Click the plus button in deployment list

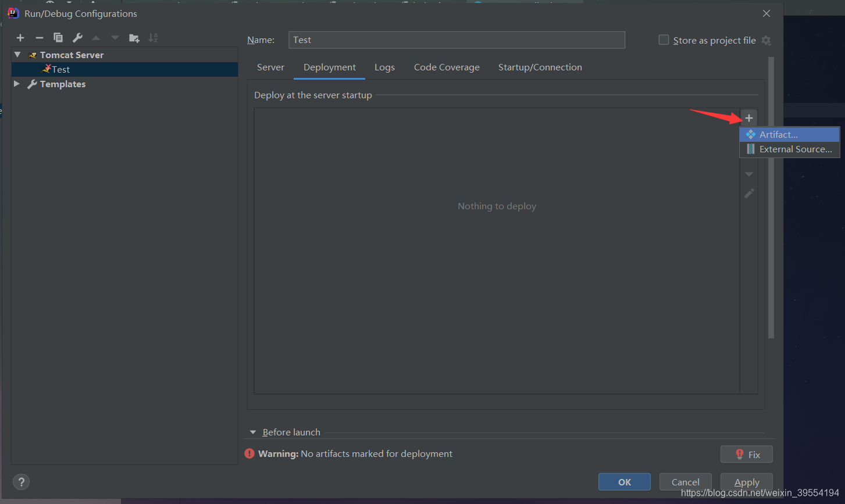(749, 118)
